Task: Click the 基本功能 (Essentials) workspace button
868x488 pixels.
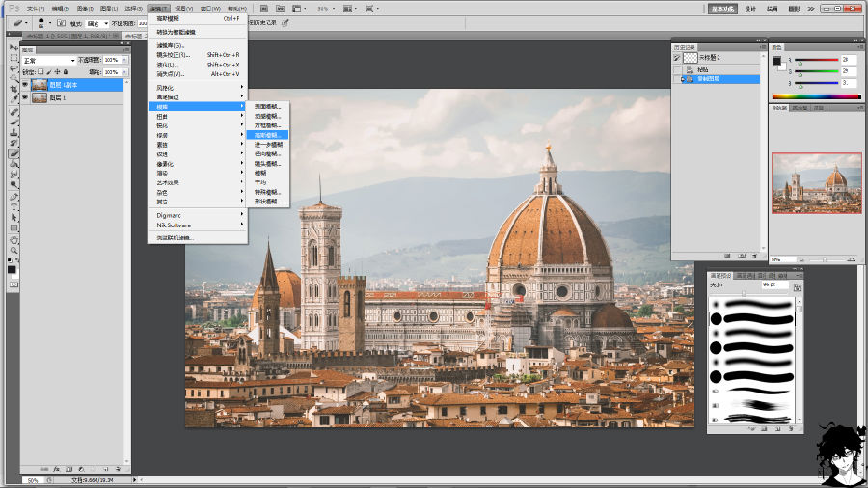Action: tap(722, 8)
